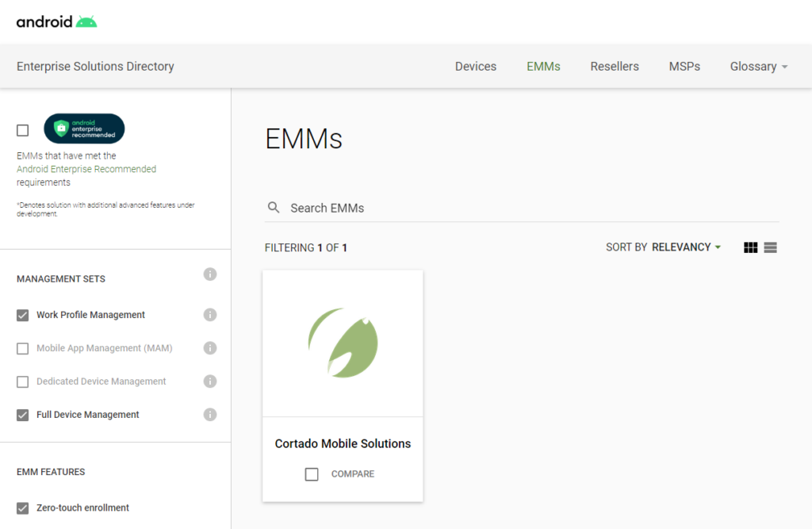Click the Dedicated Device Management label
Viewport: 812px width, 529px height.
pyautogui.click(x=101, y=381)
